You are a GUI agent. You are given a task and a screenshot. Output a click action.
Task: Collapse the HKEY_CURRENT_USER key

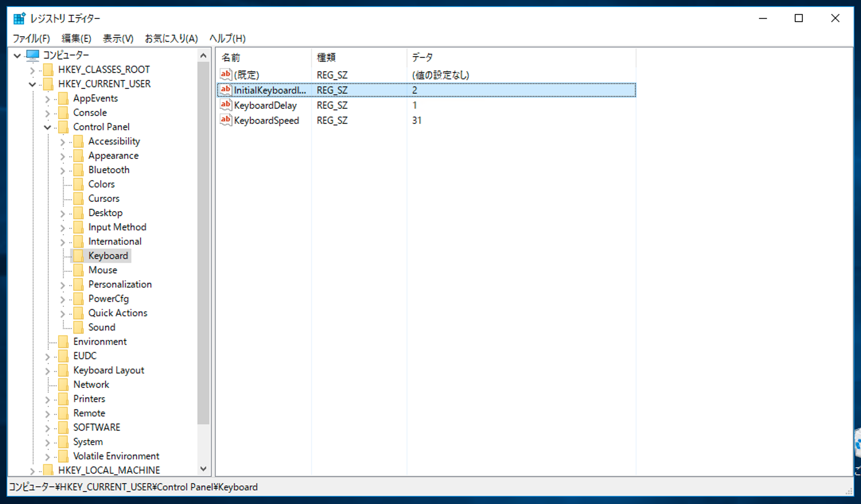(x=32, y=84)
